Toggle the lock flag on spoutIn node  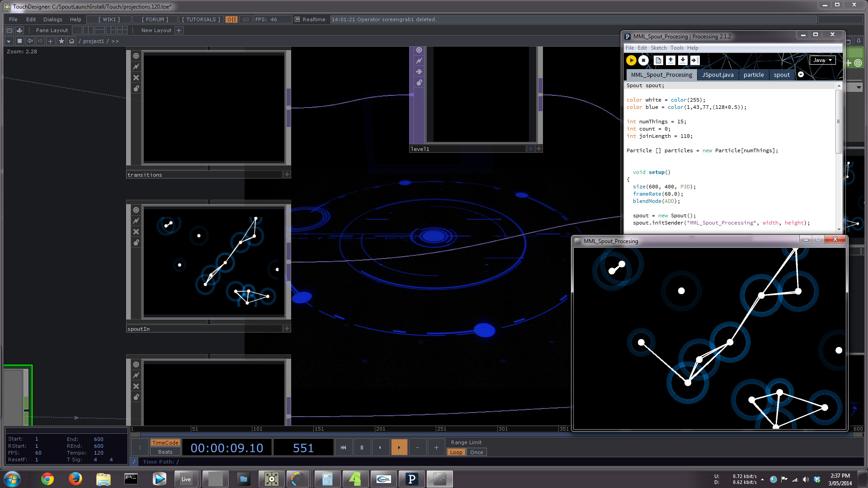pos(136,243)
